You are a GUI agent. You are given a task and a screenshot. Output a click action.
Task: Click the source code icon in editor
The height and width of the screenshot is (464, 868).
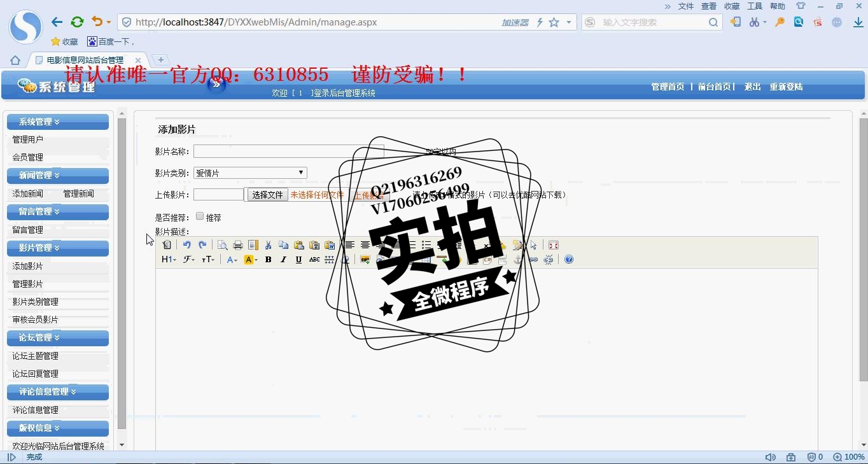coord(167,245)
